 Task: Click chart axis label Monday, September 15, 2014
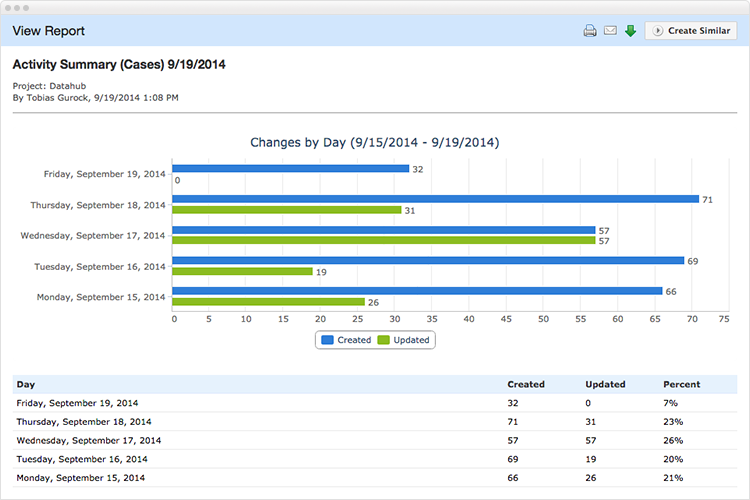101,297
